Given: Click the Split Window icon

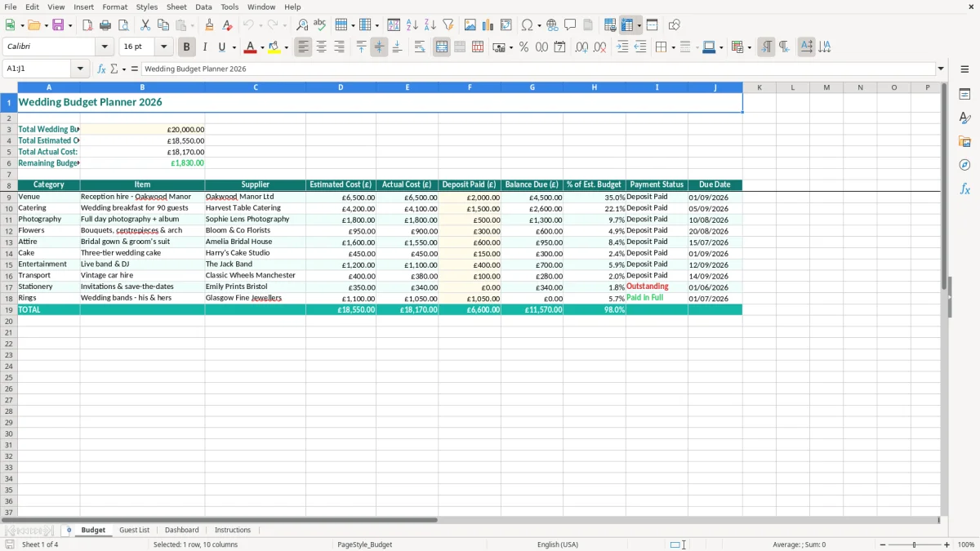Looking at the screenshot, I should [653, 25].
